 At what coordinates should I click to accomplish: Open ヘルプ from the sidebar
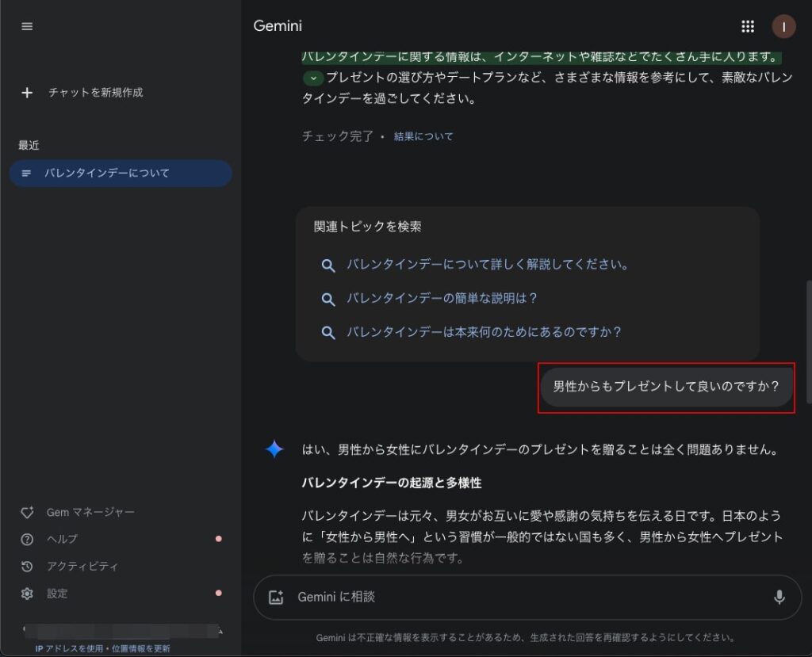coord(62,540)
